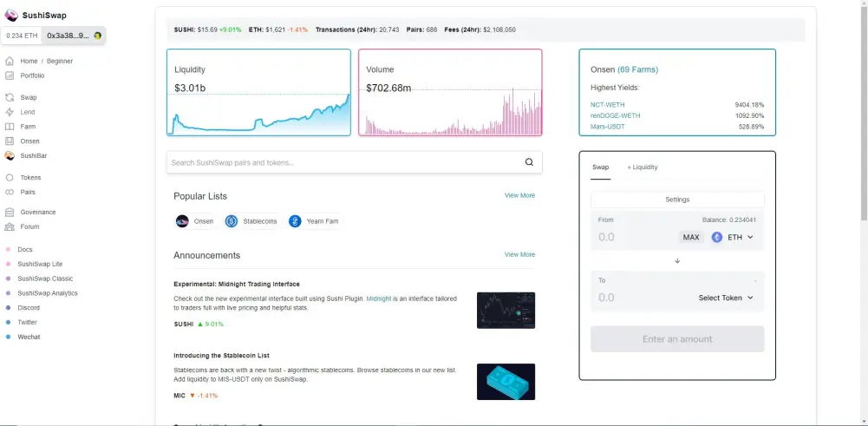Open SushiSwap Analytics link

tap(48, 293)
